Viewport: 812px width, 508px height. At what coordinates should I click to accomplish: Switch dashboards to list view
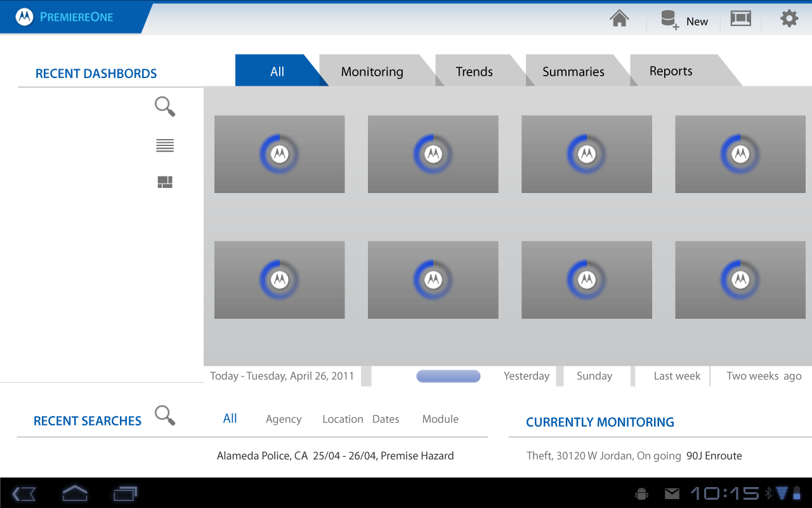(165, 146)
